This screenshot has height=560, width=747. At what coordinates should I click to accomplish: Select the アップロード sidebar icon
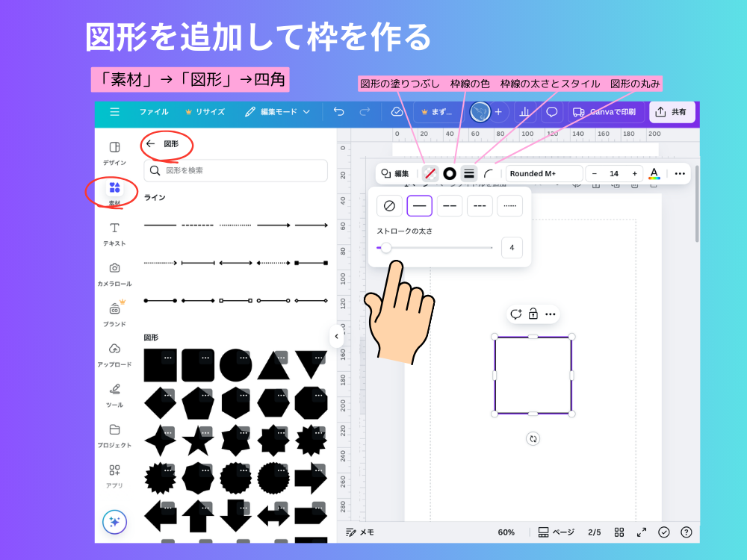pos(114,349)
